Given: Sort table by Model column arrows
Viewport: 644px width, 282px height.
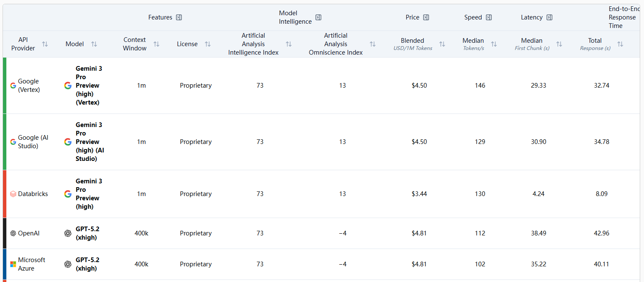Looking at the screenshot, I should pyautogui.click(x=94, y=44).
